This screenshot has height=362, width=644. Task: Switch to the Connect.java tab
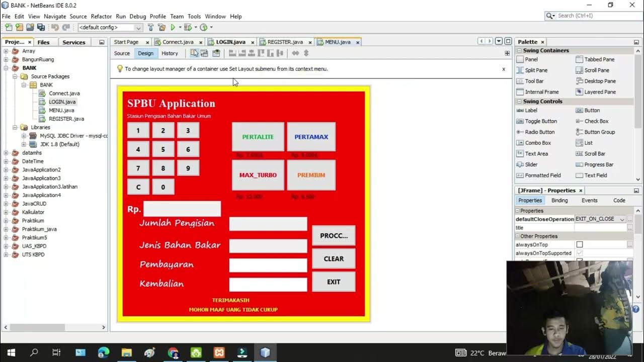pos(178,42)
